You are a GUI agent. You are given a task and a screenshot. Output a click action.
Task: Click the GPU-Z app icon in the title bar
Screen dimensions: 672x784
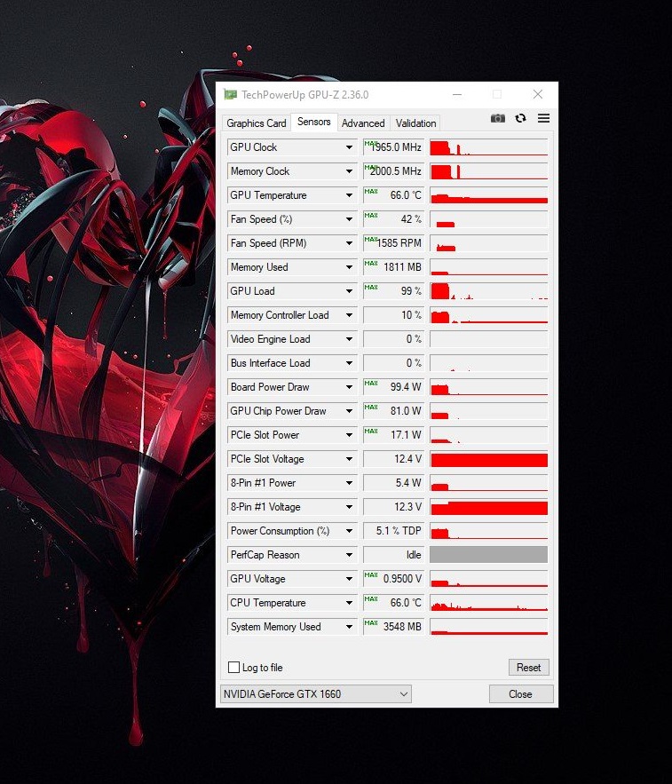(230, 94)
